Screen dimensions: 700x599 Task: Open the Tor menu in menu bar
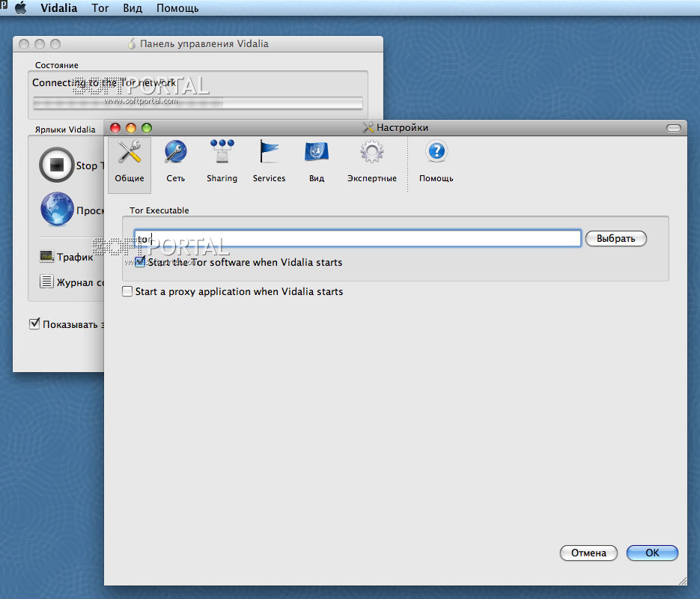pyautogui.click(x=100, y=8)
